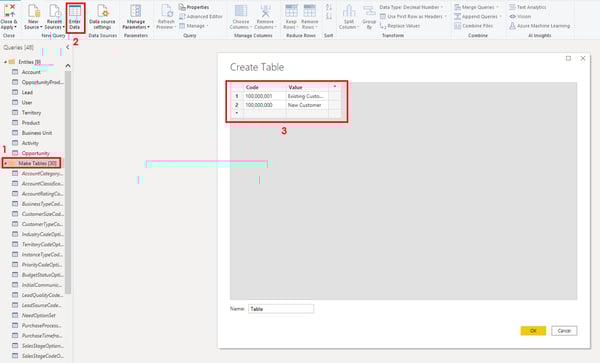Click the Queries pane vertical scrollbar

point(68,182)
